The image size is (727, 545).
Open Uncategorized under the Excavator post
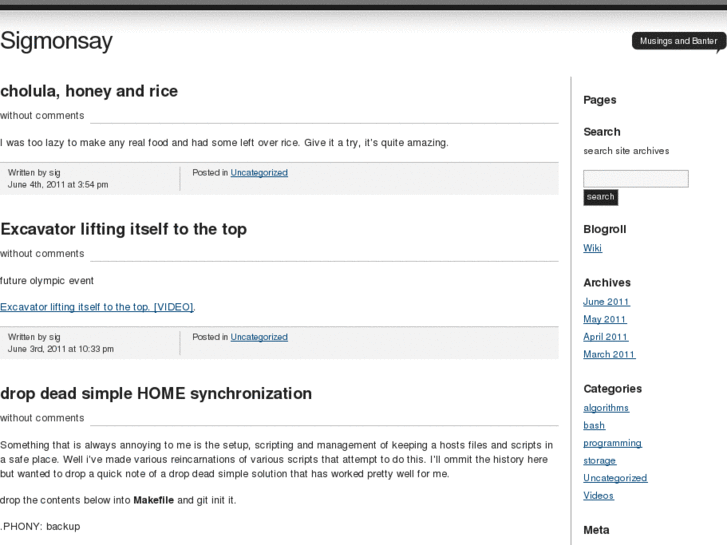click(x=259, y=337)
